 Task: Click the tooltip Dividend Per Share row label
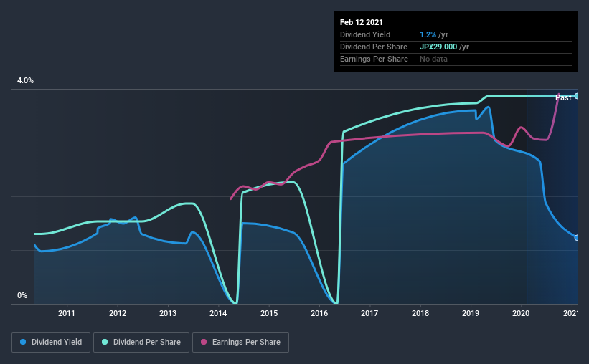373,47
